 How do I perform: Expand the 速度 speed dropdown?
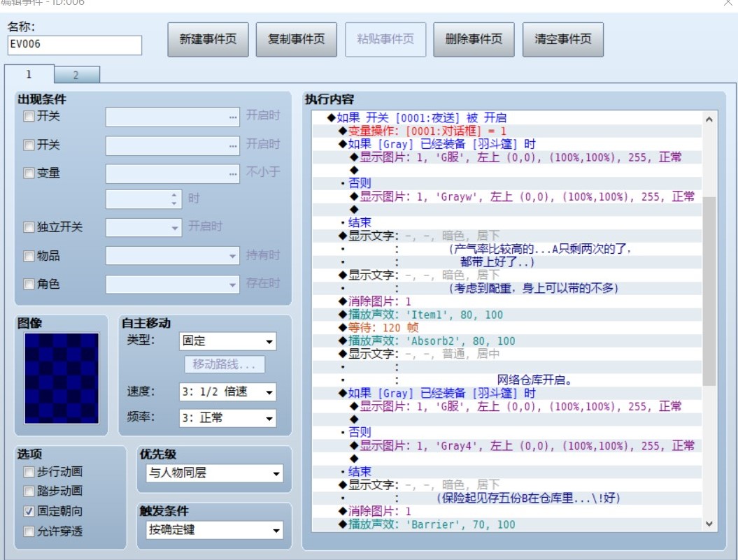[228, 392]
